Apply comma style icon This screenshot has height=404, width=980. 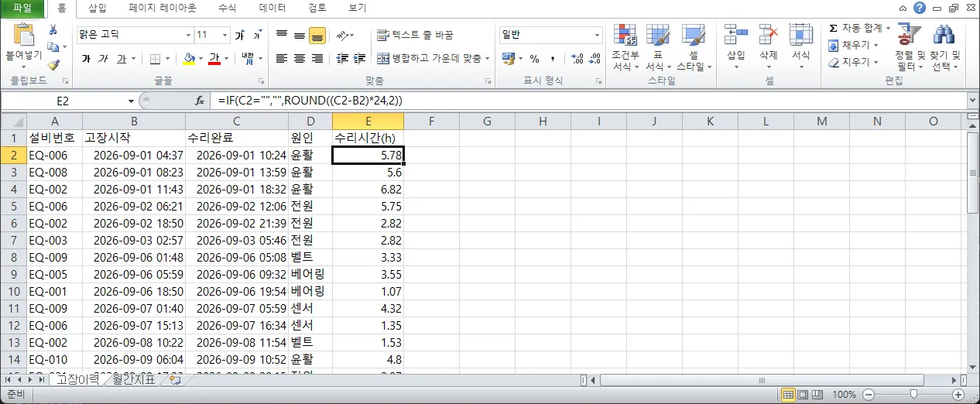pos(553,59)
